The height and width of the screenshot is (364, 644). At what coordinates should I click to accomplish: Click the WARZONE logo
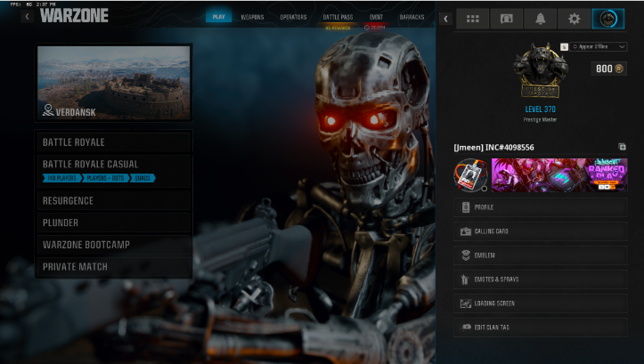pos(74,16)
